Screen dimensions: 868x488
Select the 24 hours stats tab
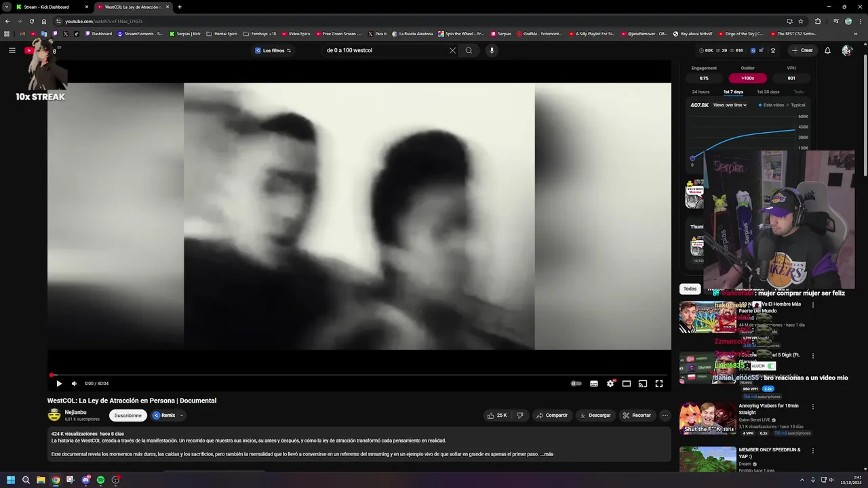point(701,91)
